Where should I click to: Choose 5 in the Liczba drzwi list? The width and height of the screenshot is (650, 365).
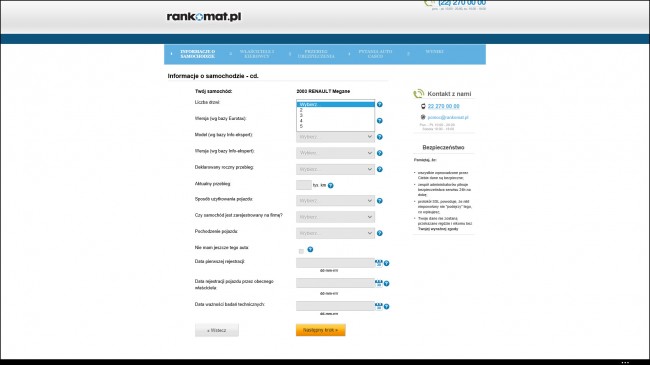pyautogui.click(x=335, y=126)
